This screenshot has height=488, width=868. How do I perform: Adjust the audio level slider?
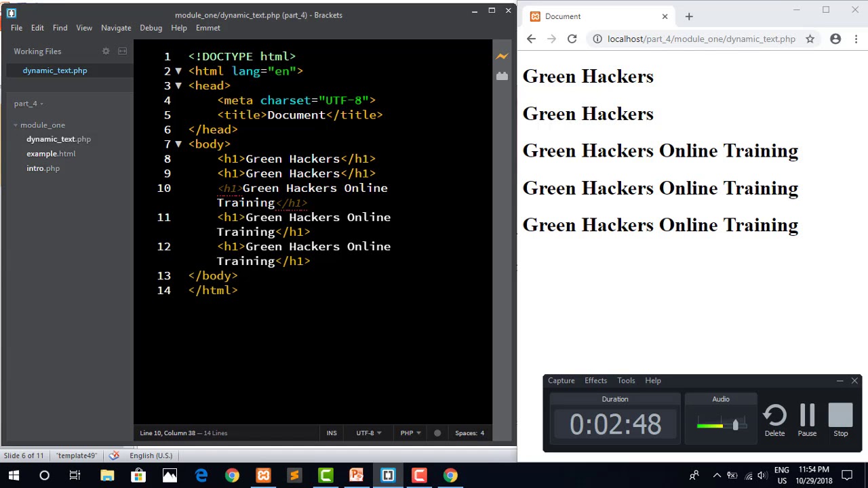[x=735, y=424]
